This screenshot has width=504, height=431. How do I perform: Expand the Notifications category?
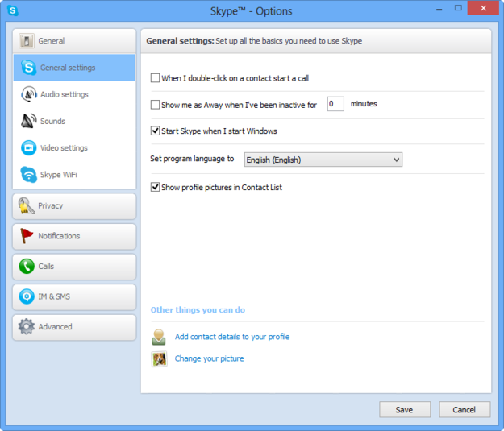tap(74, 236)
